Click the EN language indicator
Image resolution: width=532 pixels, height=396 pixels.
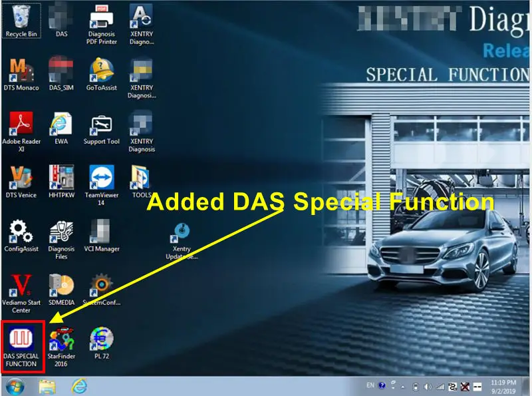[x=370, y=385]
